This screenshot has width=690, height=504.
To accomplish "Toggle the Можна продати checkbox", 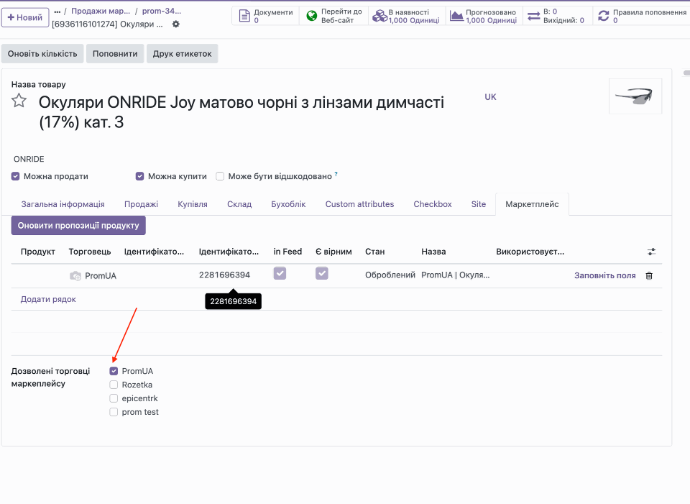I will 15,176.
